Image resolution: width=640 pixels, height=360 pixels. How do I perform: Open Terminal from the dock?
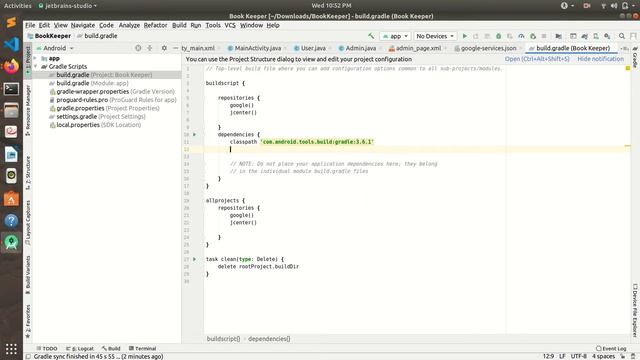(11, 89)
